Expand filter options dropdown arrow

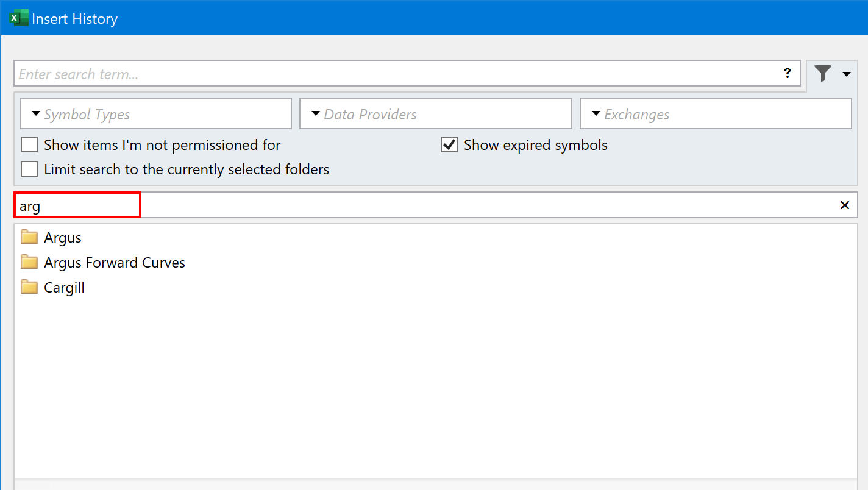[x=847, y=74]
